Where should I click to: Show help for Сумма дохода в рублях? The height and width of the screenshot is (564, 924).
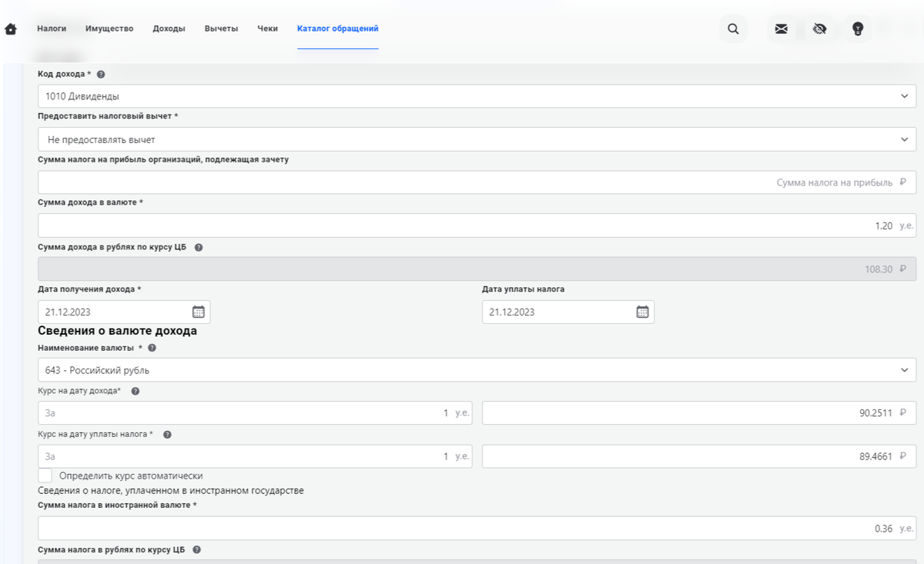(199, 247)
